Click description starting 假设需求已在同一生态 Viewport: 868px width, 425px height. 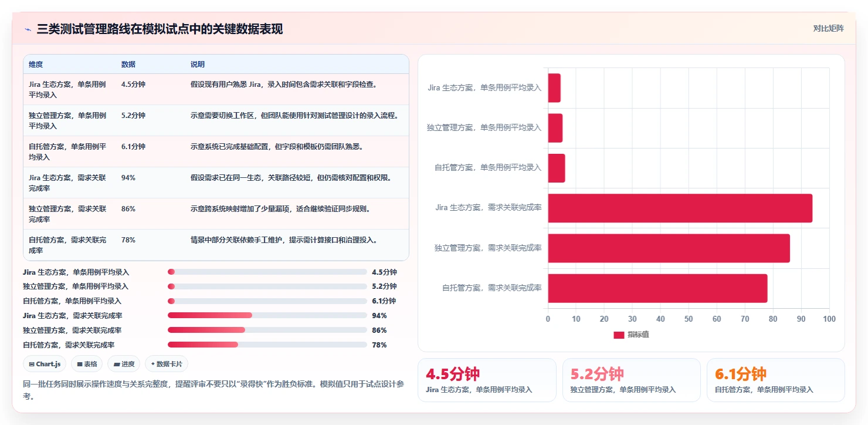tap(291, 177)
